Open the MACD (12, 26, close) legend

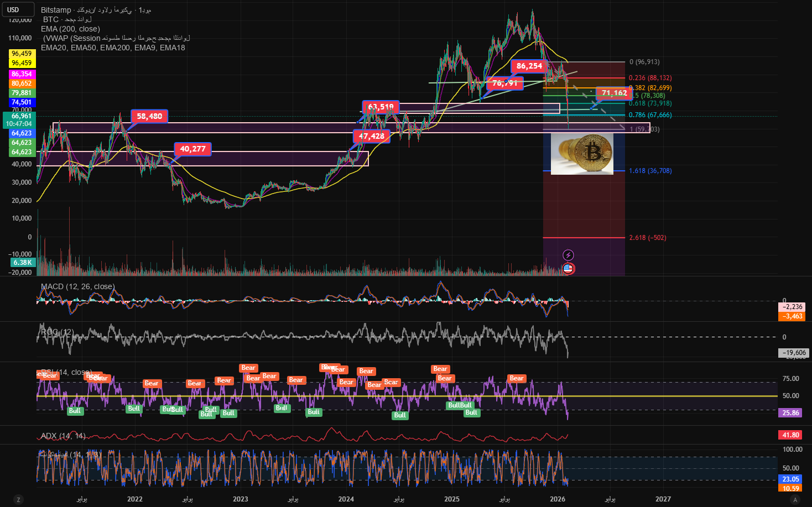tap(78, 286)
